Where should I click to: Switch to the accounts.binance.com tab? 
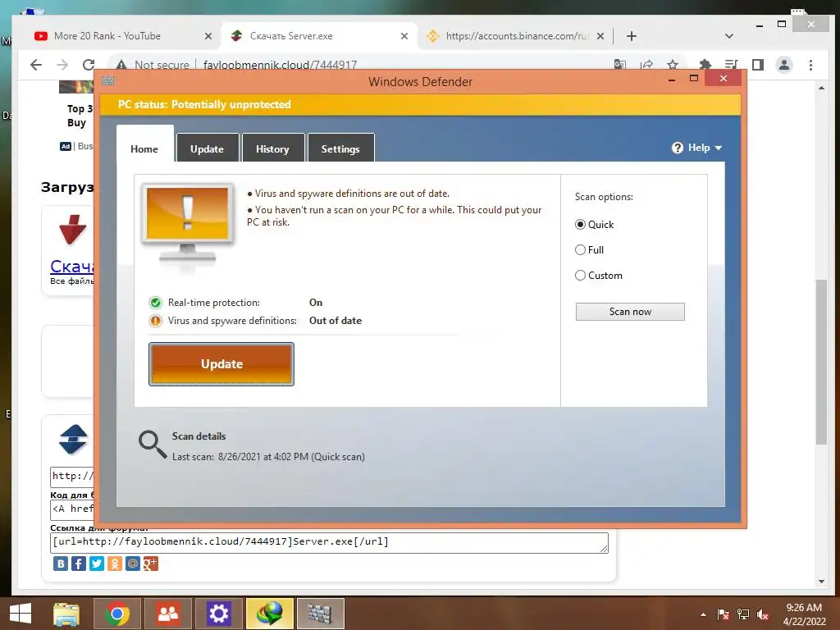point(516,36)
